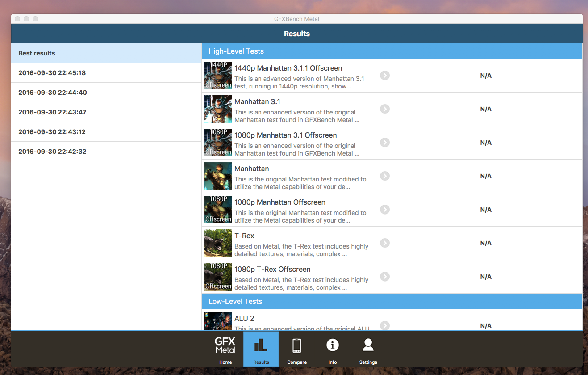Click the Manhattan 3.1 test title

258,102
